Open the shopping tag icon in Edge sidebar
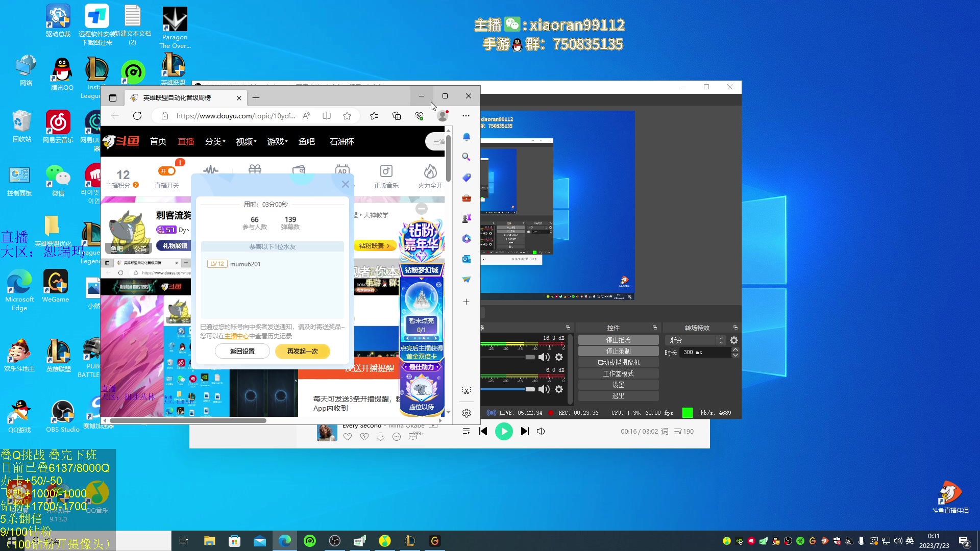980x551 pixels. click(466, 178)
